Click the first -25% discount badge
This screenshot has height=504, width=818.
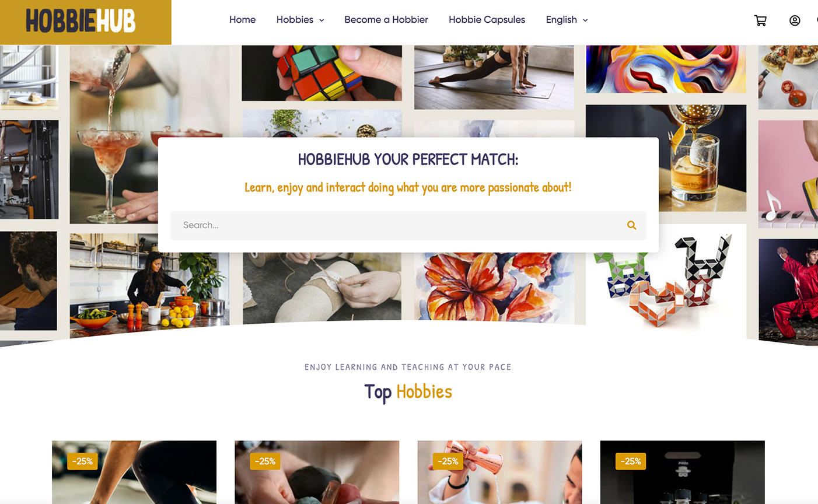coord(82,461)
